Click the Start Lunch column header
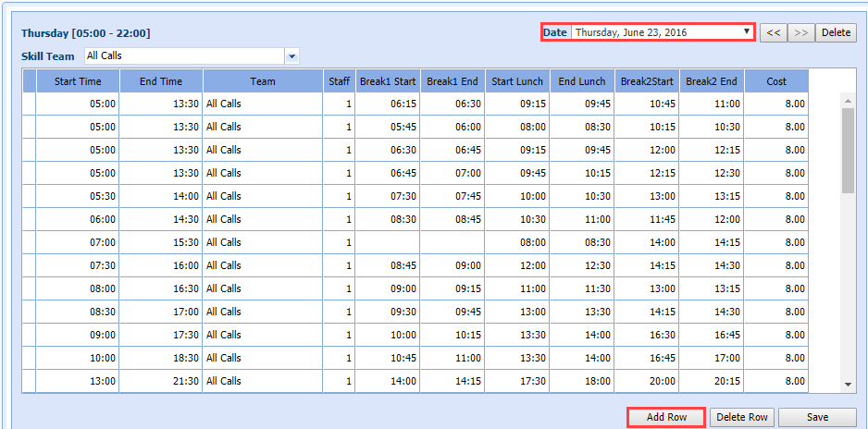 pyautogui.click(x=515, y=81)
